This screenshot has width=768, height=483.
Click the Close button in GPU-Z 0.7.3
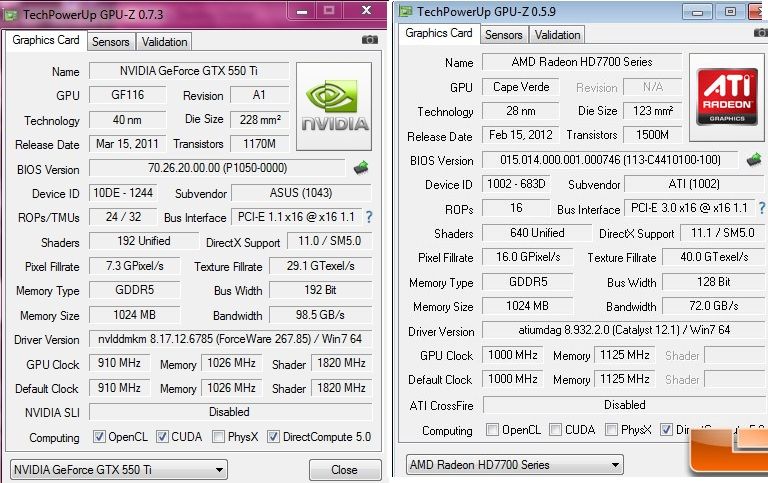pyautogui.click(x=345, y=470)
